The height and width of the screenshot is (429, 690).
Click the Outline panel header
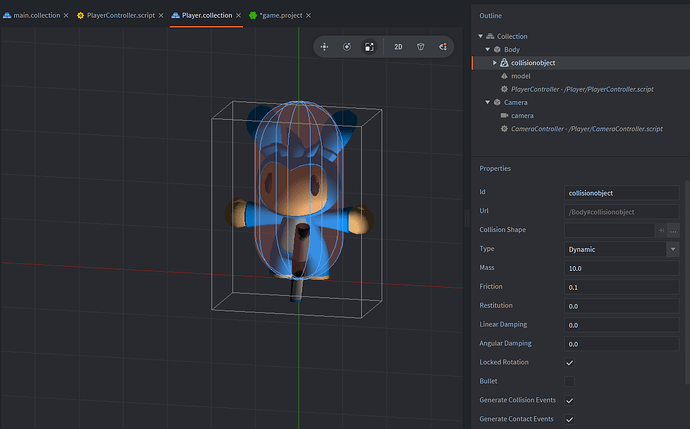click(x=491, y=15)
